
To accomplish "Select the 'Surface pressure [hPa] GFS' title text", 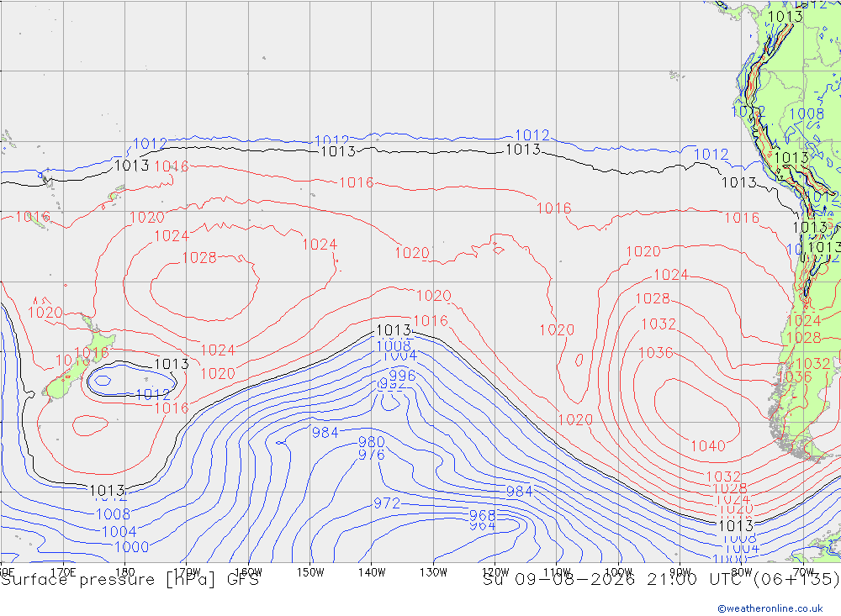I will (x=130, y=580).
